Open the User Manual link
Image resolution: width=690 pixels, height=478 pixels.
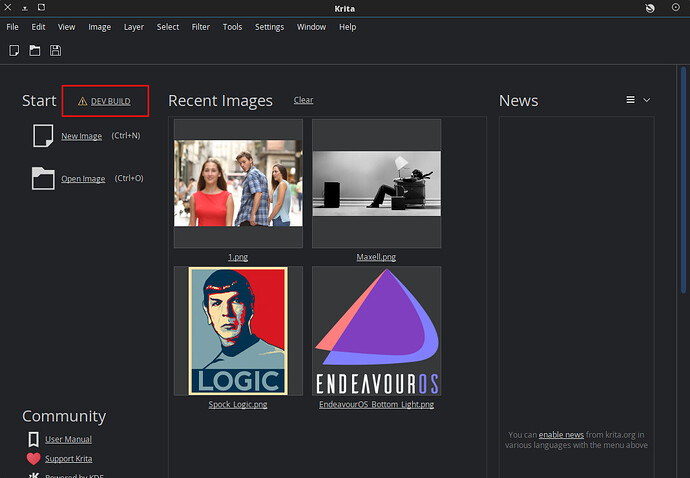68,439
